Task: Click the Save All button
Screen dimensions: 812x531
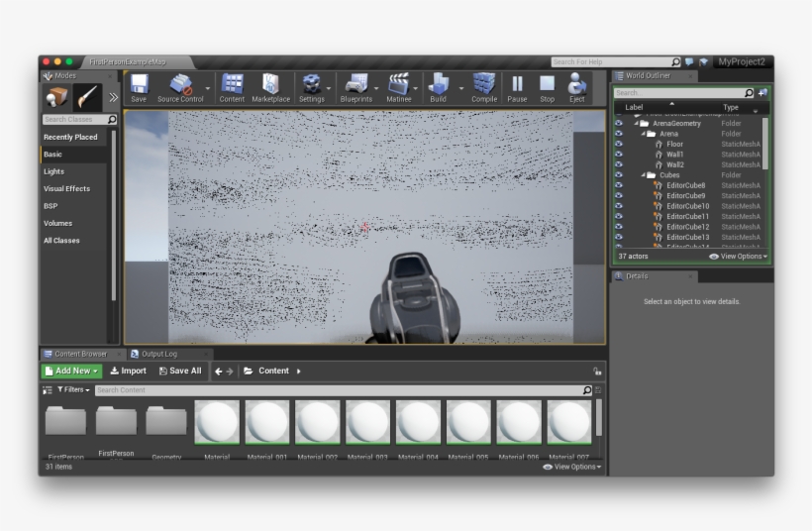Action: click(x=180, y=371)
